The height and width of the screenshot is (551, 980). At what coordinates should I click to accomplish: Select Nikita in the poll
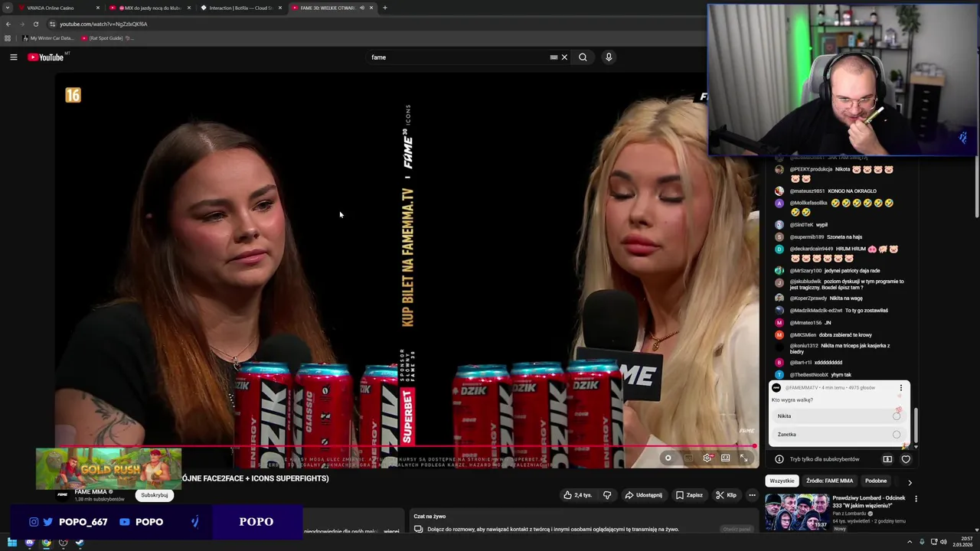coord(839,416)
